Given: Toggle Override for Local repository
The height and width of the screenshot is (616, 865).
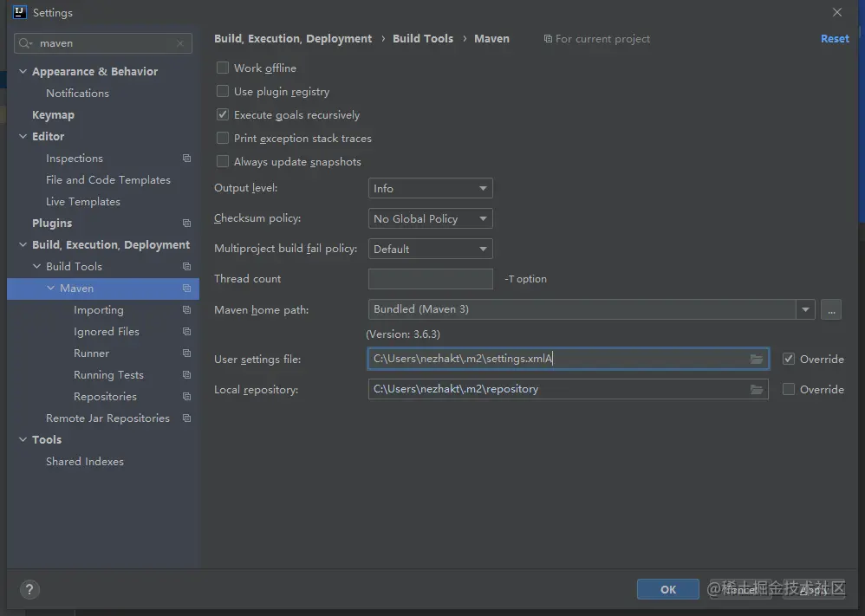Looking at the screenshot, I should (788, 389).
